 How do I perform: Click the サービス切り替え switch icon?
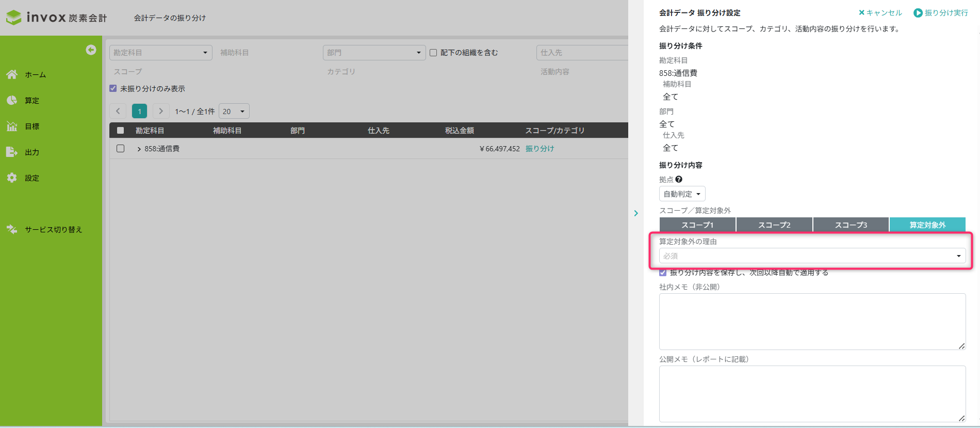[x=12, y=229]
